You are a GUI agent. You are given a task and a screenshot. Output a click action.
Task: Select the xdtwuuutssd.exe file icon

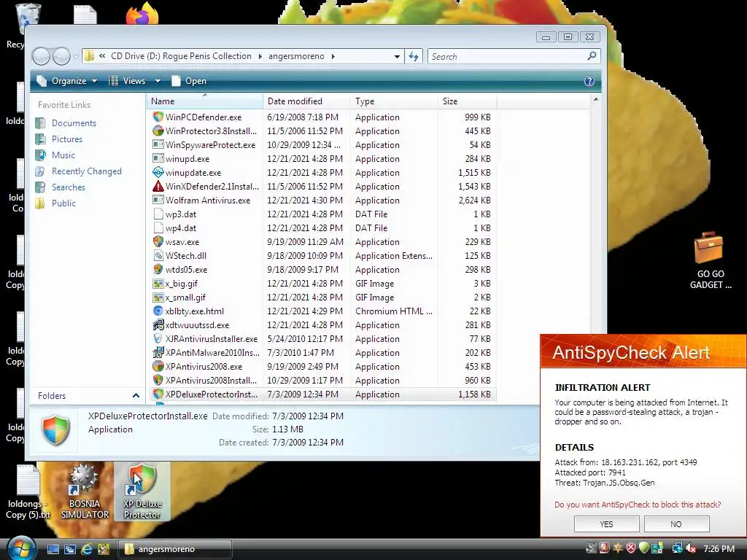(x=158, y=324)
